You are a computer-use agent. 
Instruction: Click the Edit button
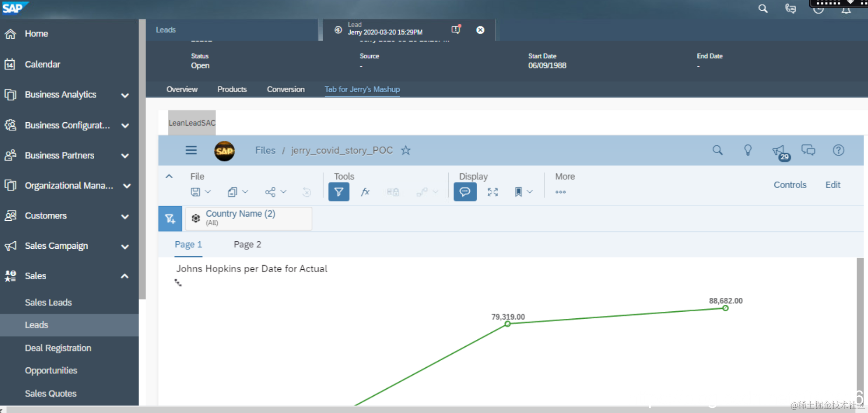833,185
